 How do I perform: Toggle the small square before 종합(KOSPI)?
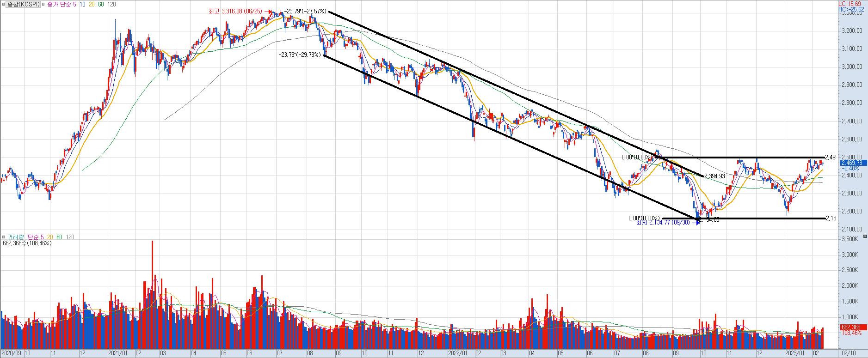tap(3, 4)
